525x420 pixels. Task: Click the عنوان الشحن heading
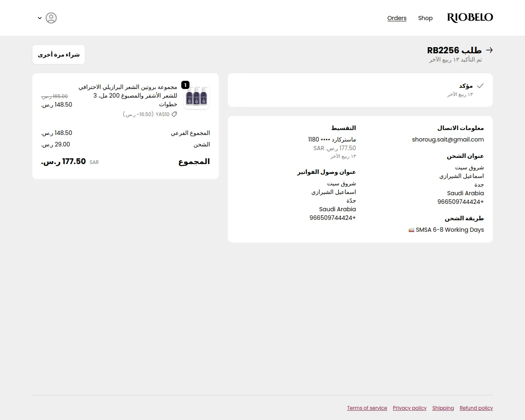point(465,156)
